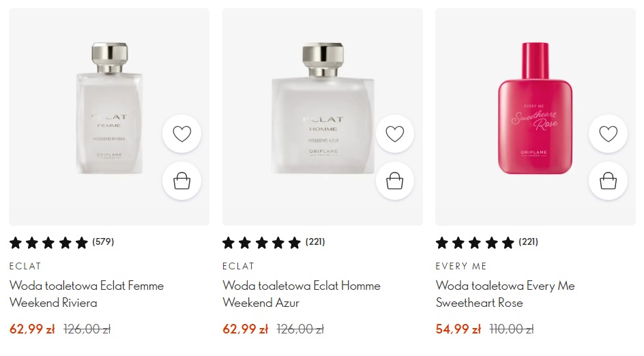View the Eclat Homme Weekend Azur bottle photo
644x356 pixels.
point(322,109)
